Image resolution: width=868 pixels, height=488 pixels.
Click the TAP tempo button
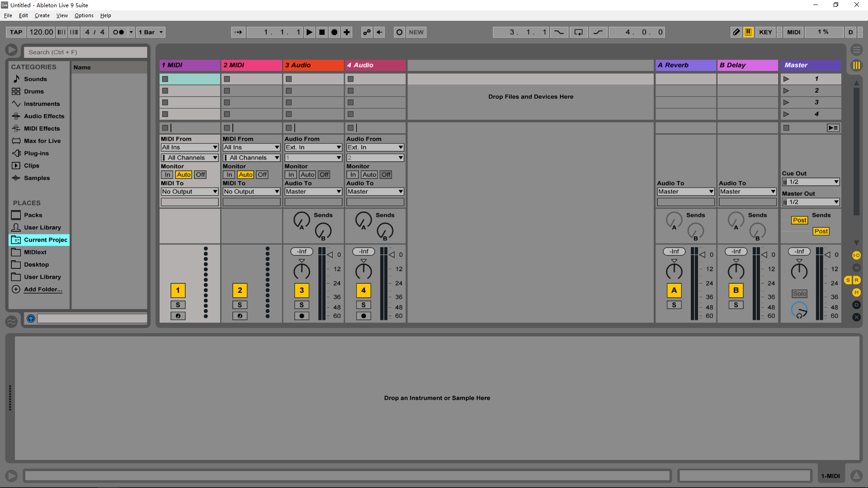click(16, 32)
